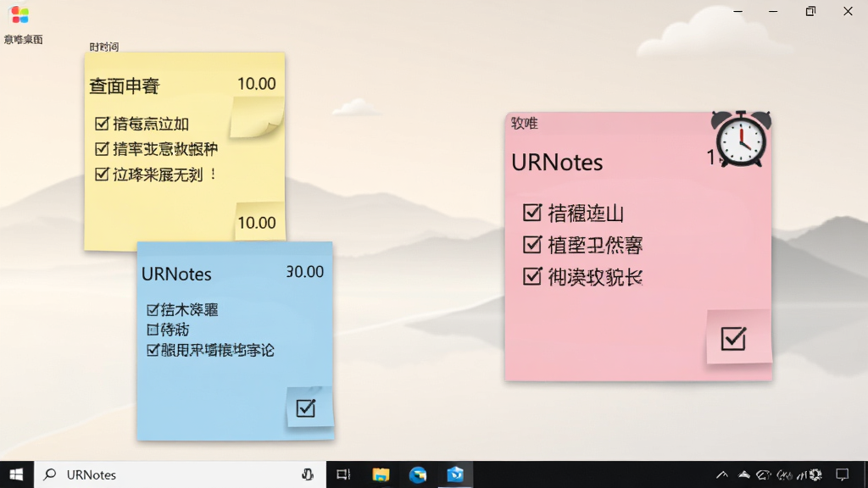Click the checkmark tab on blue note
The image size is (868, 488).
tap(305, 408)
